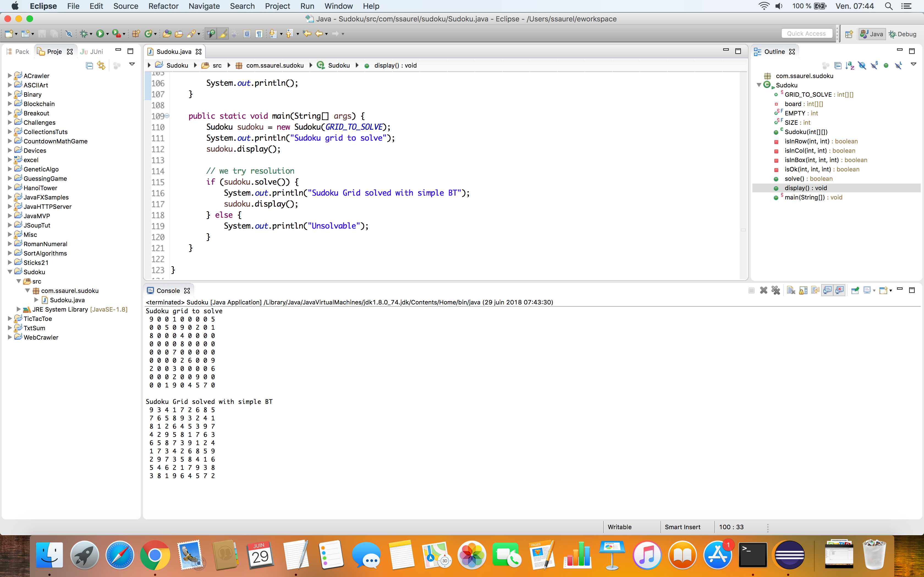Toggle Mark Occurrences in toolbar
The width and height of the screenshot is (924, 577).
pyautogui.click(x=223, y=34)
